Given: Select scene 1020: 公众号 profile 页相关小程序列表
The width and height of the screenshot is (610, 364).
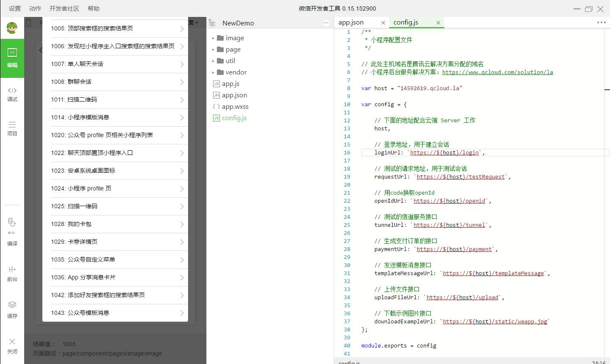Looking at the screenshot, I should (x=115, y=135).
